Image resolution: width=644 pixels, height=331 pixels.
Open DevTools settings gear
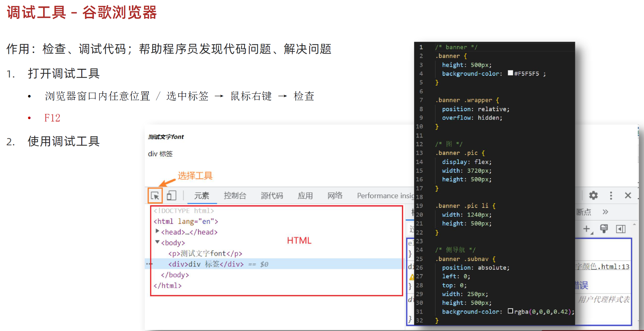click(x=593, y=195)
